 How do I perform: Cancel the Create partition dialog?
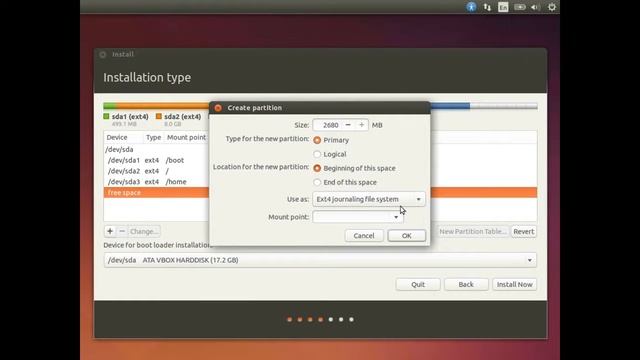tap(364, 236)
